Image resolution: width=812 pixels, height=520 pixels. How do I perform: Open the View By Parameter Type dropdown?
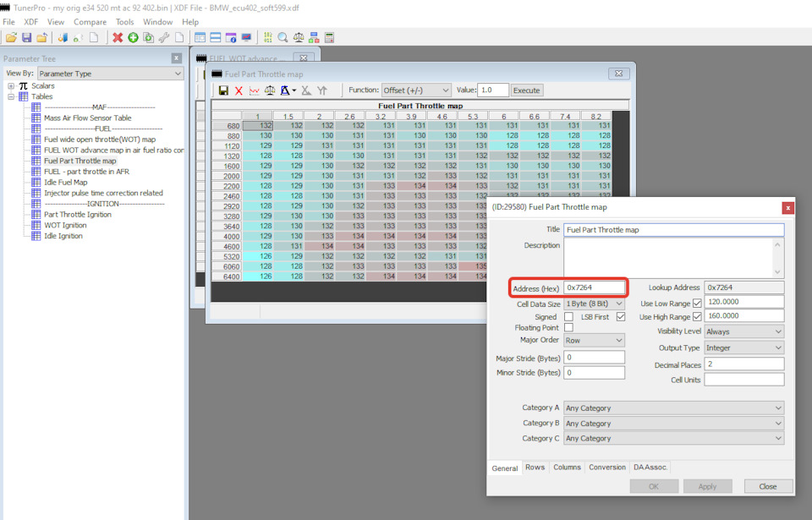[110, 74]
